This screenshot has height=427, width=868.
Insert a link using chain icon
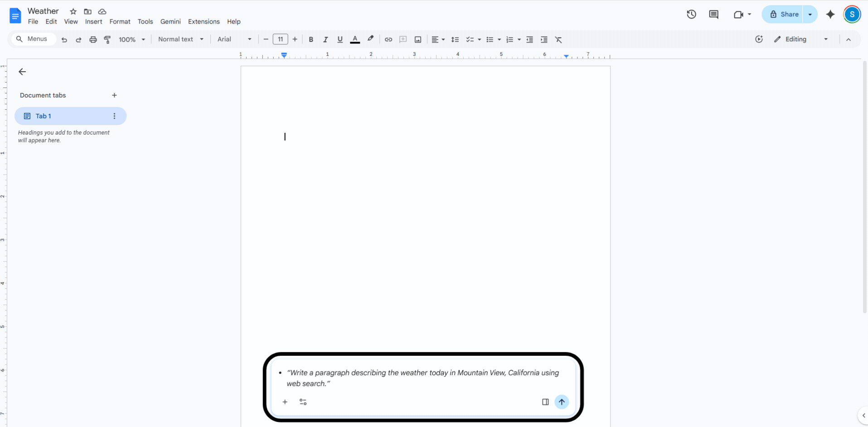pyautogui.click(x=388, y=39)
